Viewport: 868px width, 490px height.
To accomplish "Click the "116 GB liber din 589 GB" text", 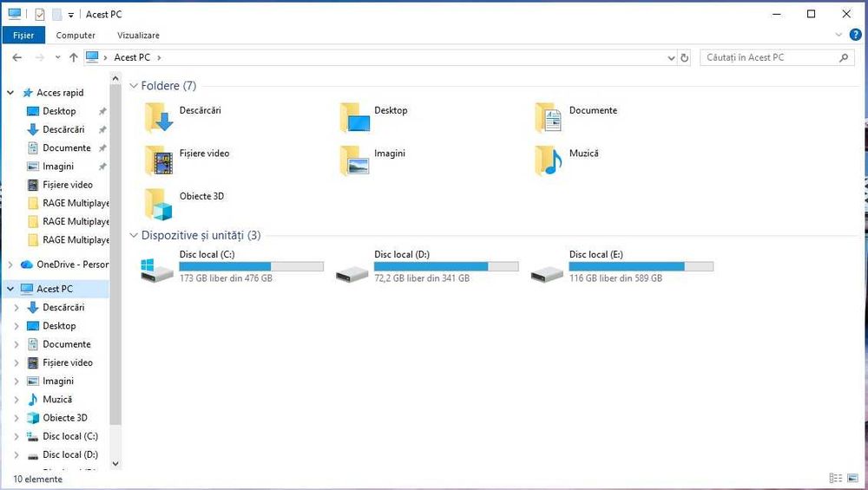I will 615,278.
